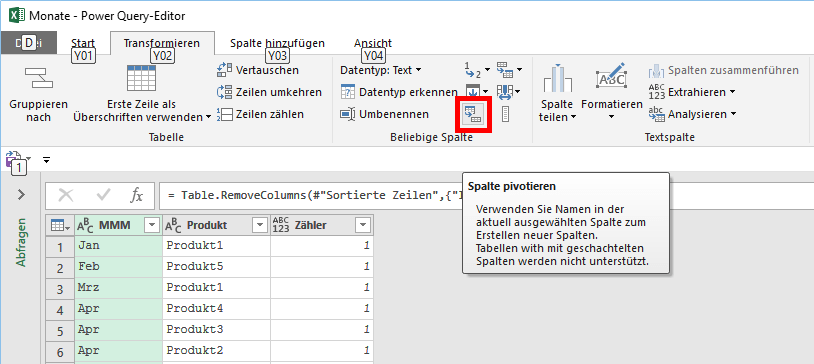Select the MMM column header
The height and width of the screenshot is (364, 814).
118,225
